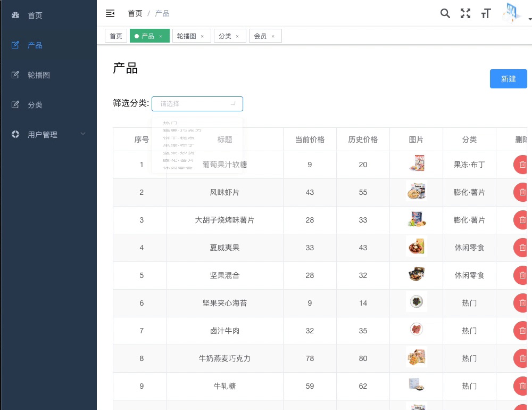The image size is (532, 410).
Task: Open the header search icon
Action: [445, 13]
